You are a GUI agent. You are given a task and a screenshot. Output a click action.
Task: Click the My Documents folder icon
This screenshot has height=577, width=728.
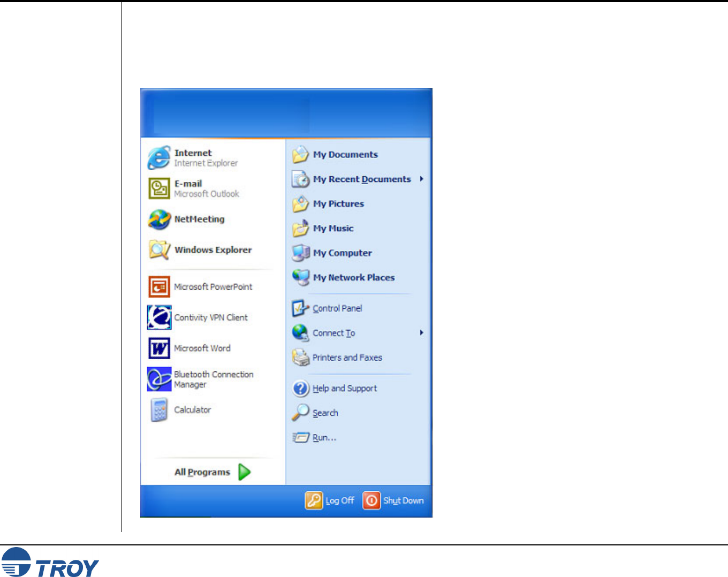301,155
